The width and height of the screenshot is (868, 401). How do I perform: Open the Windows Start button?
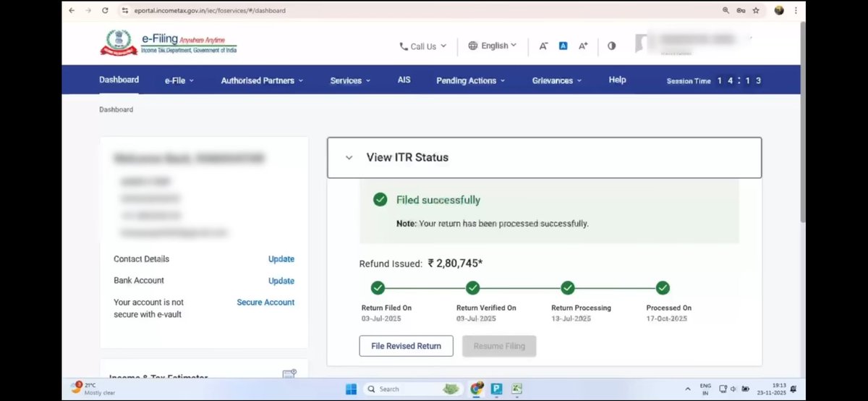pos(351,389)
